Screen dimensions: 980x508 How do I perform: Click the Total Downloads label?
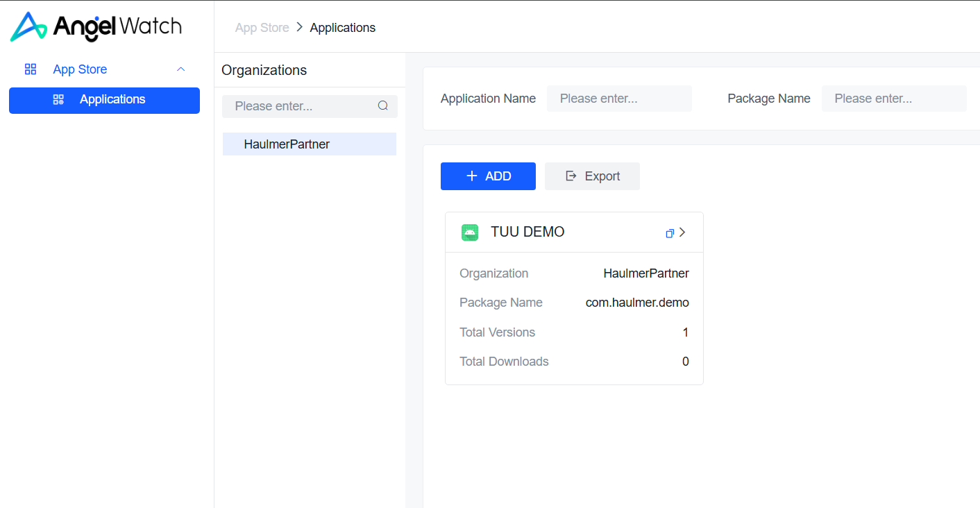[504, 362]
